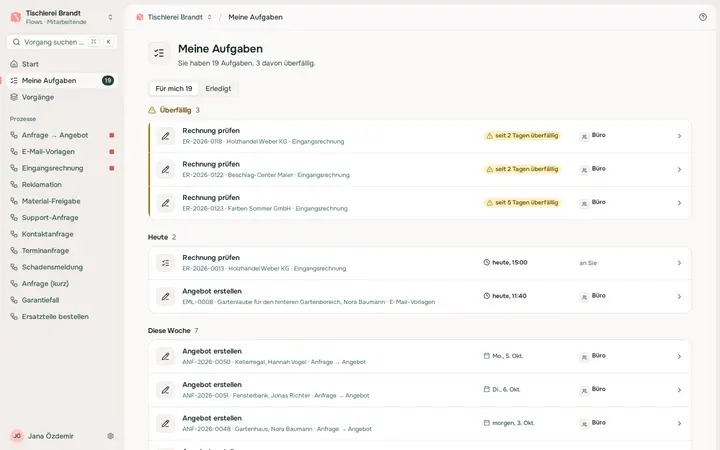Open the help icon in the top right
This screenshot has height=450, width=720.
pyautogui.click(x=703, y=17)
